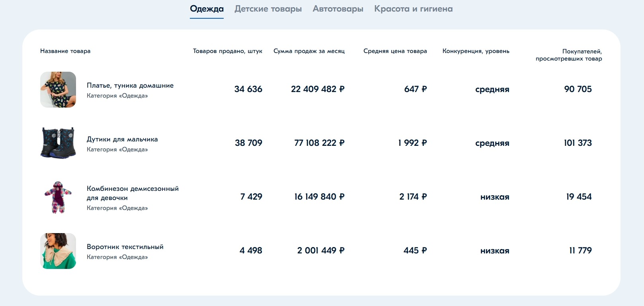Click sales sum 2 001 449 ₽

(x=321, y=251)
